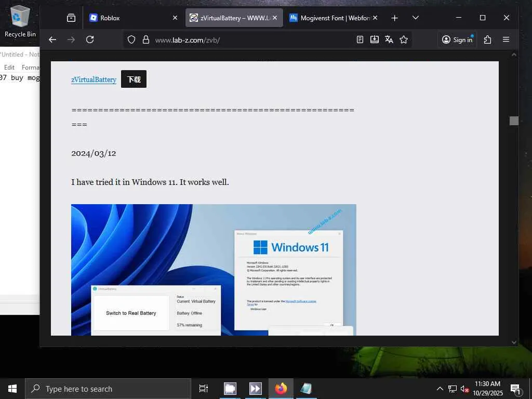Show site security padlock info
Viewport: 532px width, 399px height.
click(x=146, y=39)
